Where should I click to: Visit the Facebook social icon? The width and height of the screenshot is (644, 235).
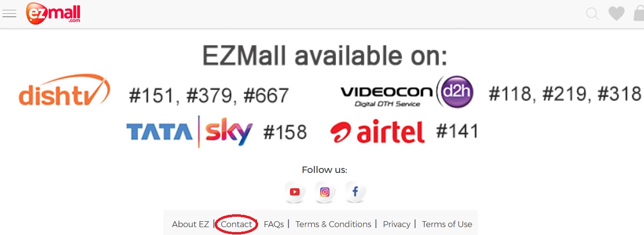(355, 192)
